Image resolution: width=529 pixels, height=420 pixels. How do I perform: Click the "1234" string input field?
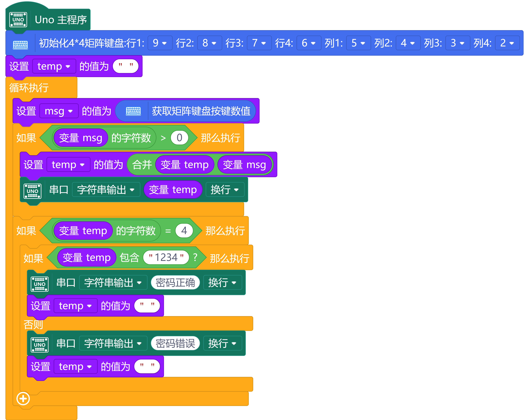166,257
